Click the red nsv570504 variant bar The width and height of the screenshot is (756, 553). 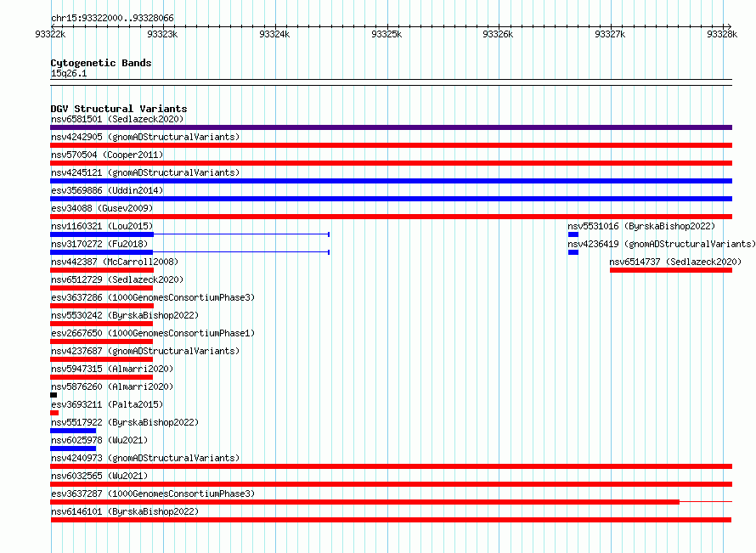(391, 163)
